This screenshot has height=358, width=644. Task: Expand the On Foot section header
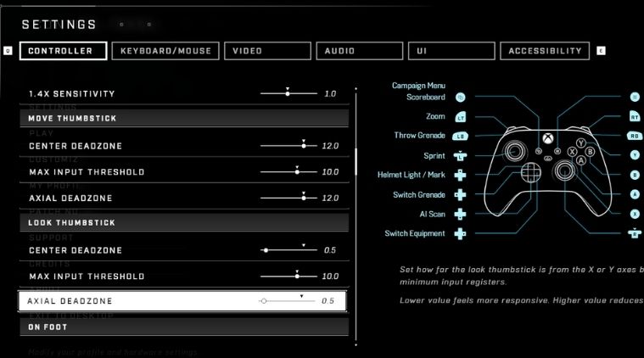184,327
